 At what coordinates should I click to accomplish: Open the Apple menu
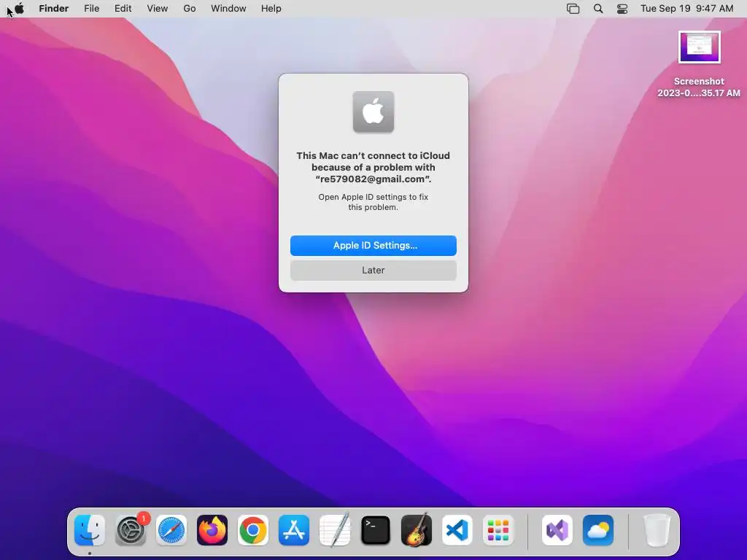[19, 9]
